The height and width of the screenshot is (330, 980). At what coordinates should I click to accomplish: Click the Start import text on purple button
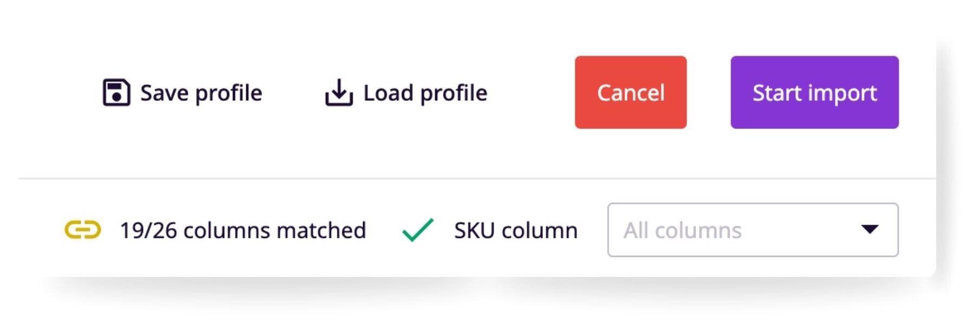(814, 93)
